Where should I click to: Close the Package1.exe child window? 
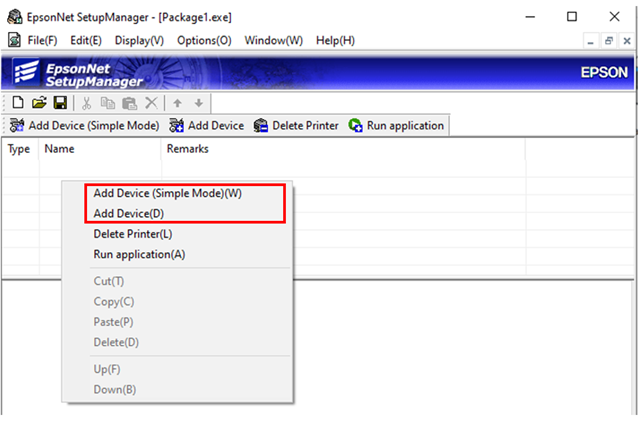point(627,41)
